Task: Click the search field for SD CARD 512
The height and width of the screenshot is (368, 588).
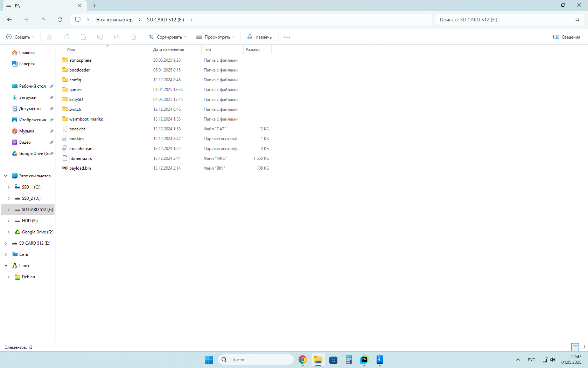Action: 504,20
